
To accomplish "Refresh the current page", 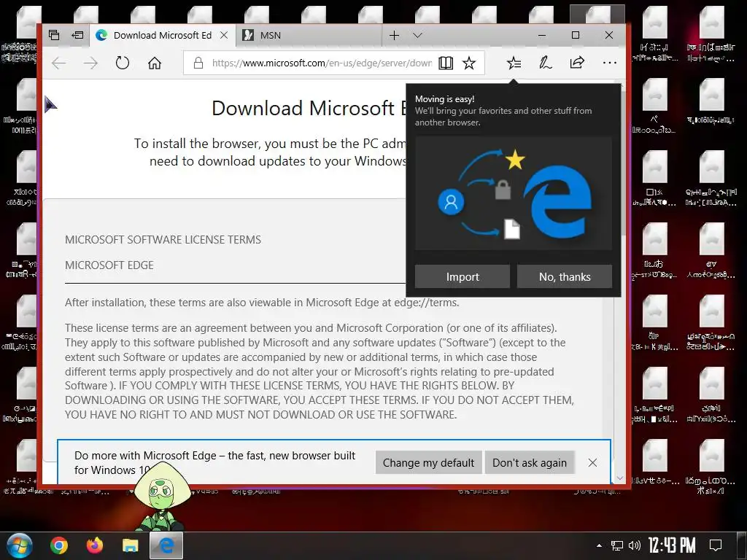I will pos(123,63).
